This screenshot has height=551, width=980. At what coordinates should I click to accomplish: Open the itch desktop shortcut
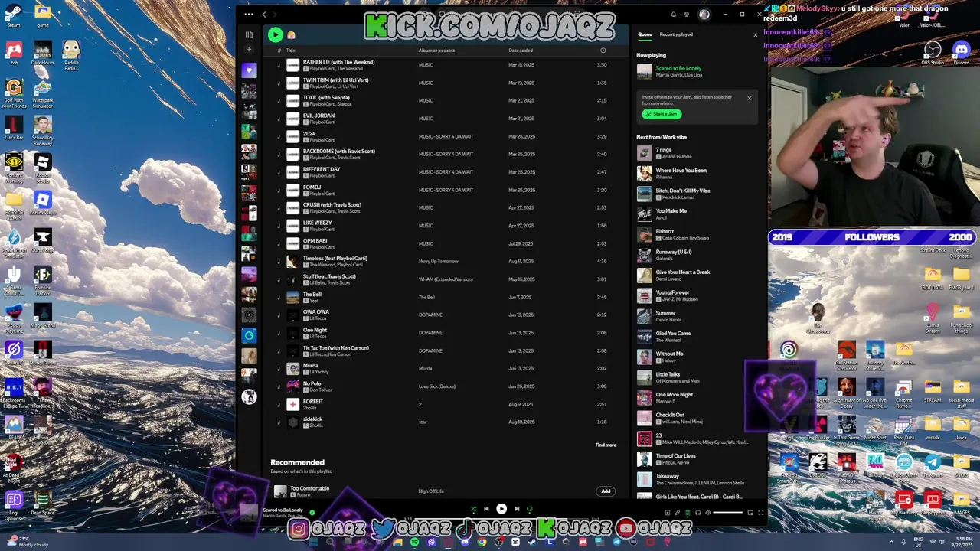(x=14, y=54)
